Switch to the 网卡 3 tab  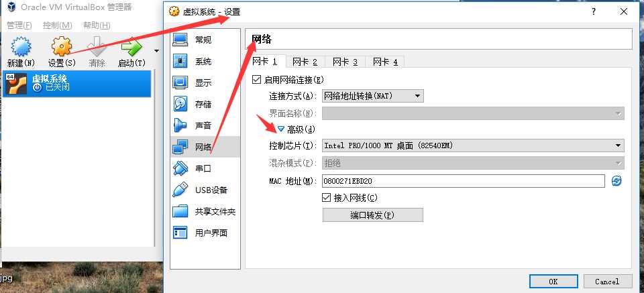coord(345,62)
